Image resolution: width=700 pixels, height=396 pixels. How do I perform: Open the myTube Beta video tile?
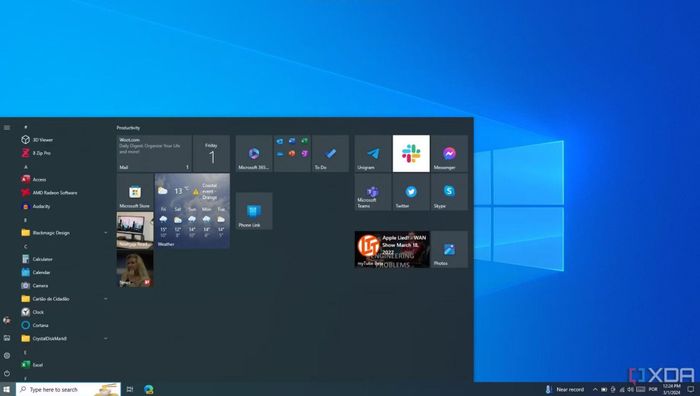392,249
